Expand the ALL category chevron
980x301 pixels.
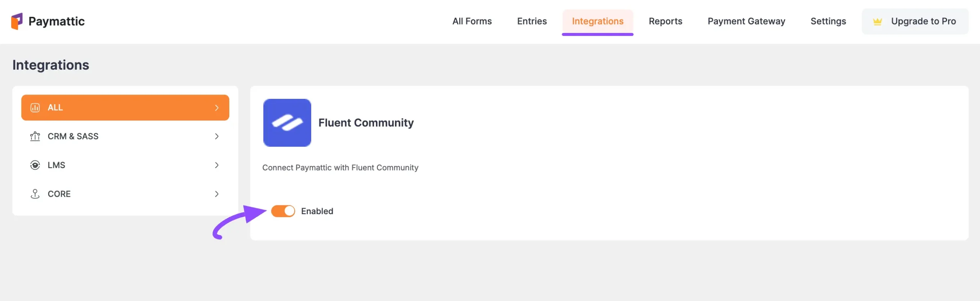[x=217, y=108]
